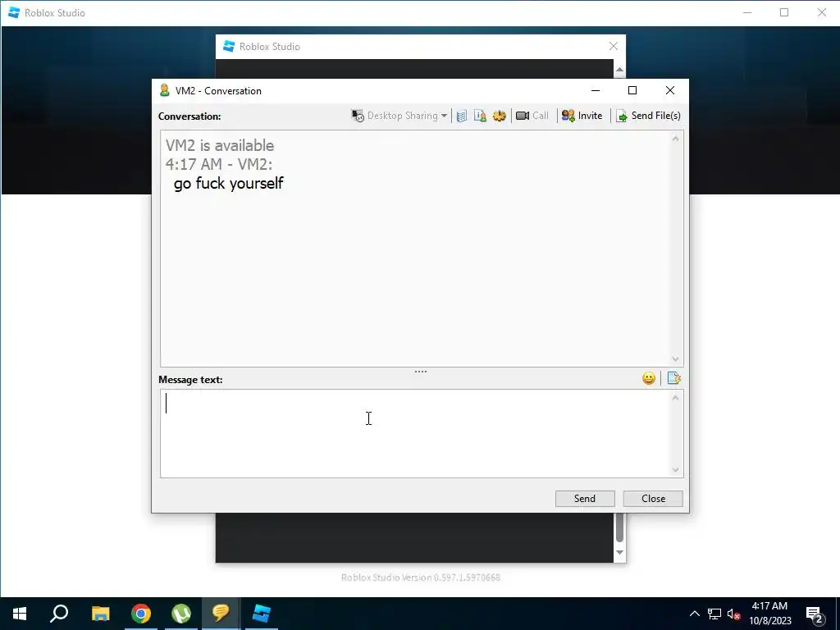The height and width of the screenshot is (630, 840).
Task: Click message text box scroll down arrow
Action: click(x=675, y=470)
